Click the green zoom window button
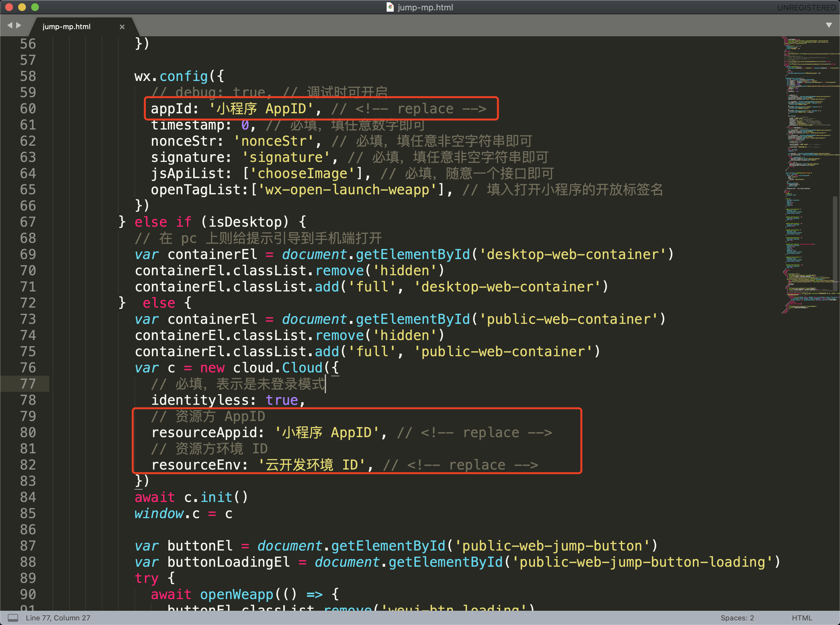840x625 pixels. coord(35,7)
